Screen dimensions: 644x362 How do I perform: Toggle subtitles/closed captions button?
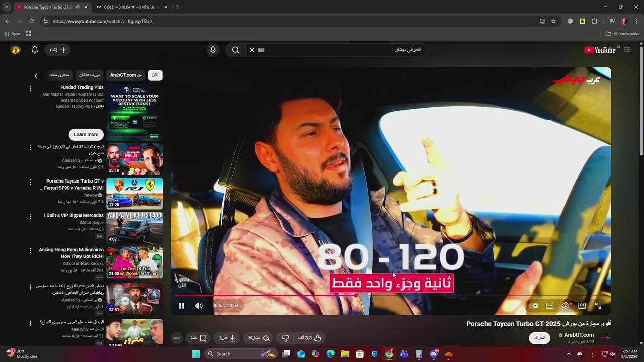549,305
